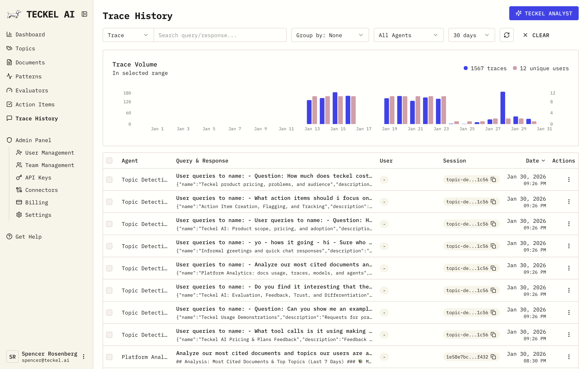The height and width of the screenshot is (369, 588).
Task: Open the 30 days range dropdown
Action: (x=471, y=35)
